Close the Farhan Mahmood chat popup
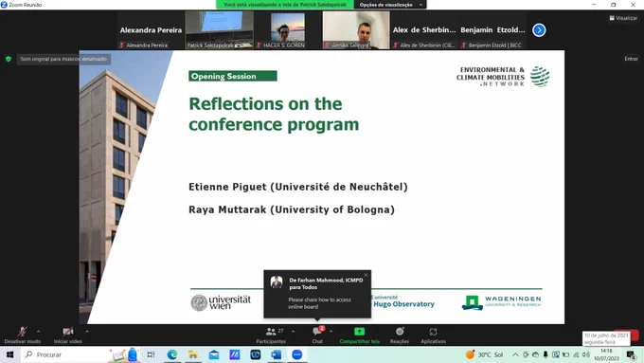The height and width of the screenshot is (363, 644). pos(366,275)
